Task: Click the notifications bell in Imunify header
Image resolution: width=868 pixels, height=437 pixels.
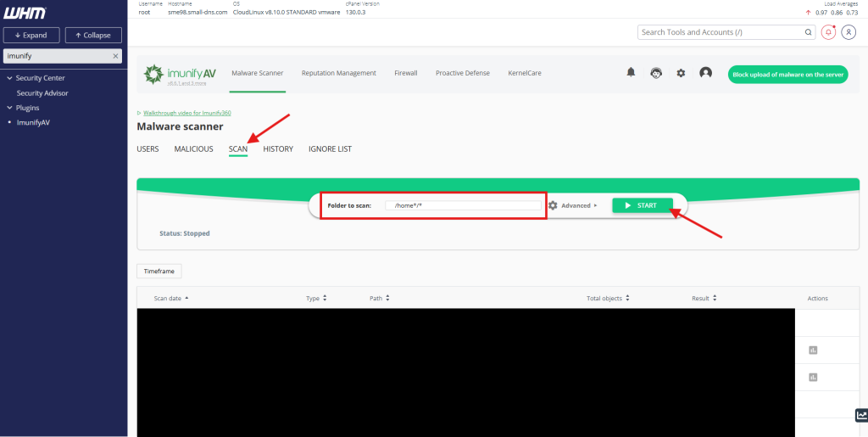Action: pos(631,73)
